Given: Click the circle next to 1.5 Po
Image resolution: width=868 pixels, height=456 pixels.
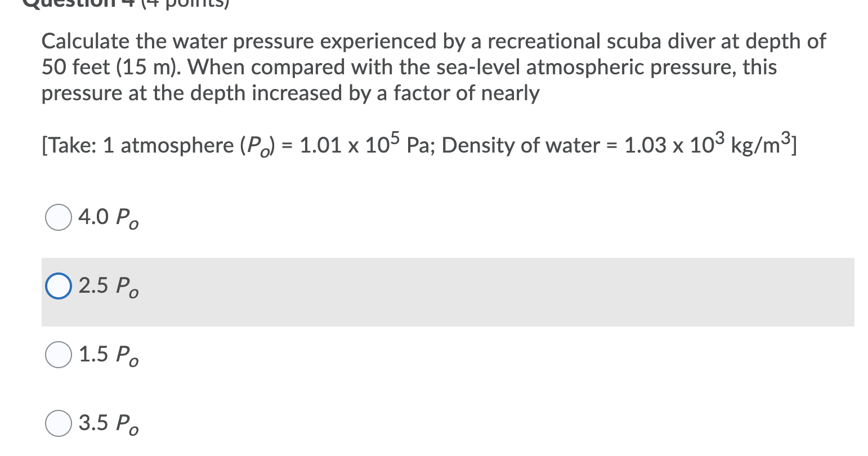Looking at the screenshot, I should pyautogui.click(x=57, y=355).
